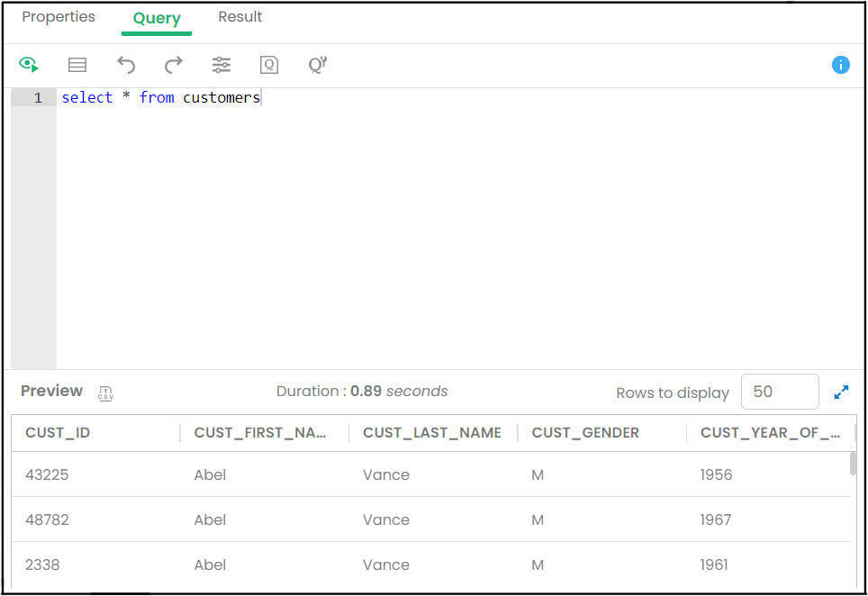Click the Preview heading label
This screenshot has height=596, width=868.
[x=51, y=391]
